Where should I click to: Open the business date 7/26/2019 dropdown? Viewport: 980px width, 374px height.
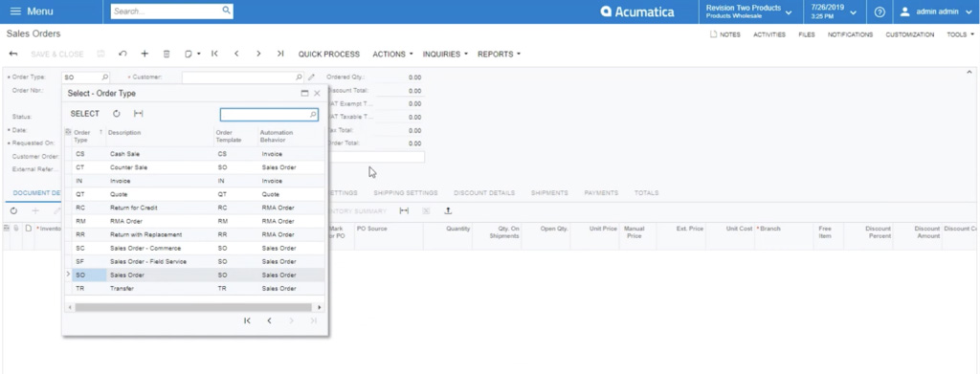click(834, 11)
